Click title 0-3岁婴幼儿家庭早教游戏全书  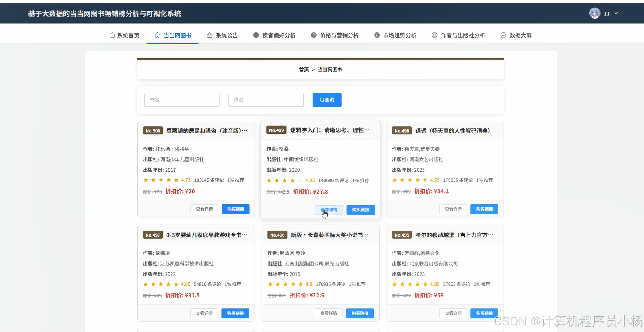207,235
